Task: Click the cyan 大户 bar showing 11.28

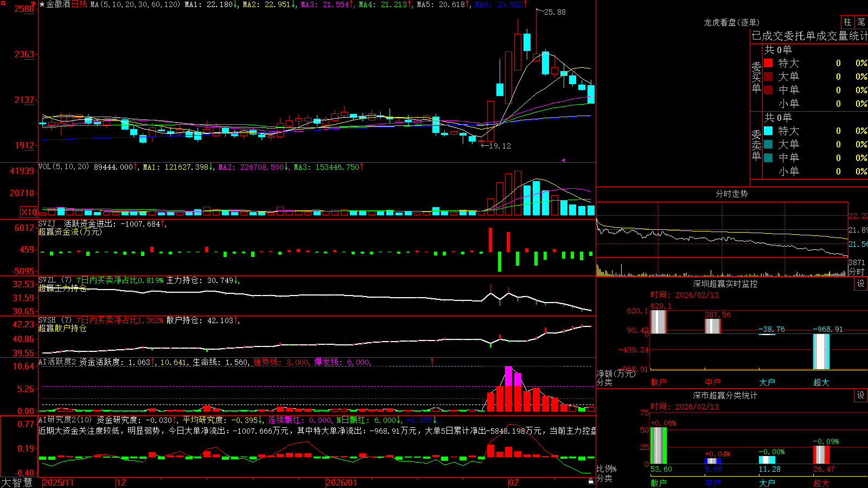Action: pos(767,460)
